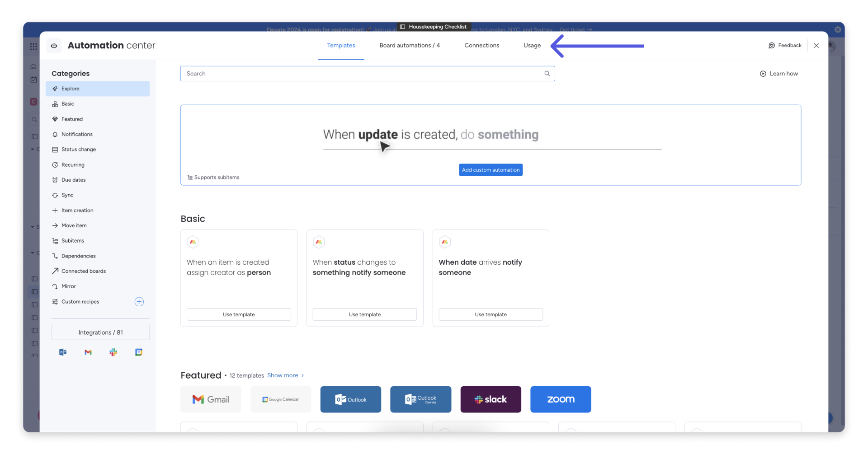
Task: Click the Add custom automation button
Action: point(491,170)
